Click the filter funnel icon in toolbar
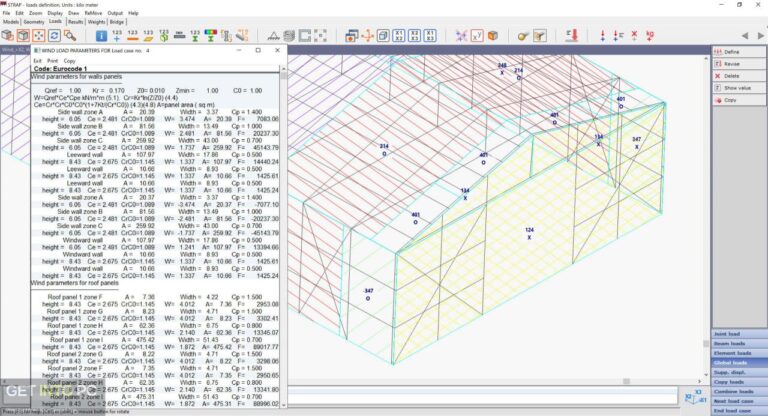 coord(539,35)
